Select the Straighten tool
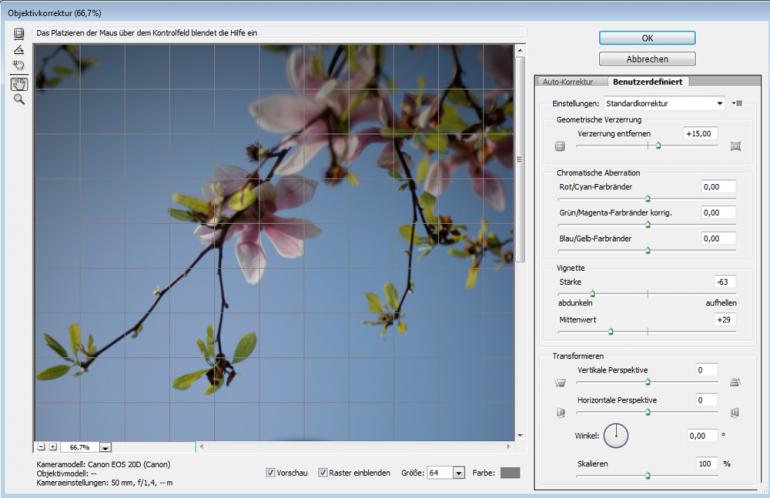The height and width of the screenshot is (498, 770). click(19, 50)
